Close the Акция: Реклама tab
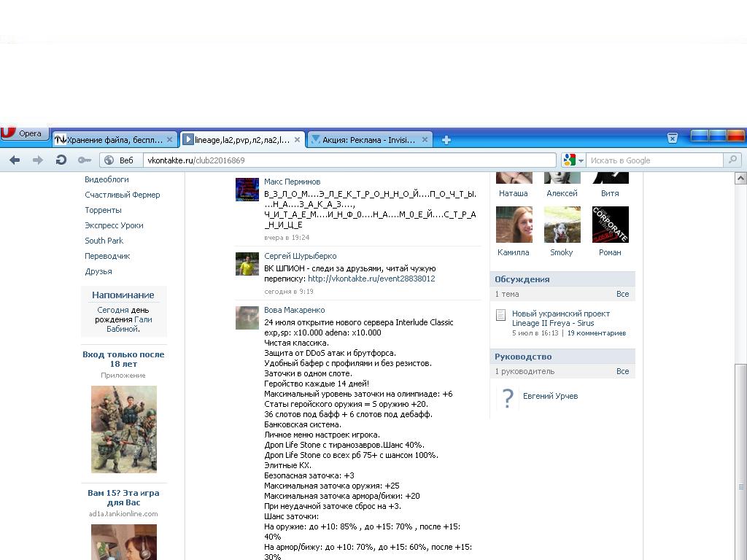747x560 pixels. [425, 140]
